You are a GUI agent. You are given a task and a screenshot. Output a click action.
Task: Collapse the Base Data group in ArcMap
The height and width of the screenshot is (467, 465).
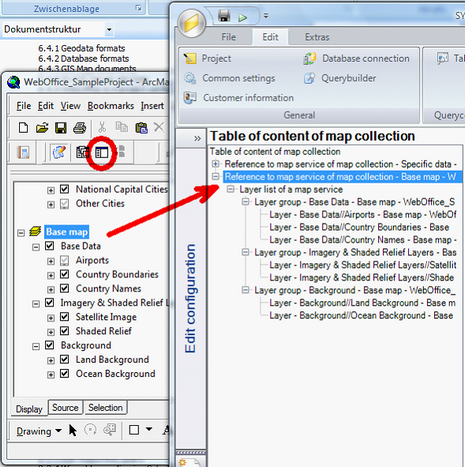(36, 247)
